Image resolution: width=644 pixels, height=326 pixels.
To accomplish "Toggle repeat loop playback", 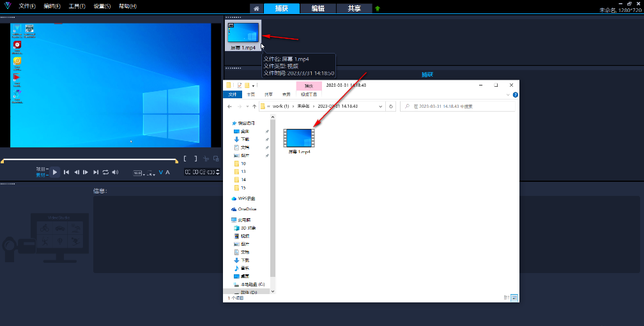I will 105,172.
